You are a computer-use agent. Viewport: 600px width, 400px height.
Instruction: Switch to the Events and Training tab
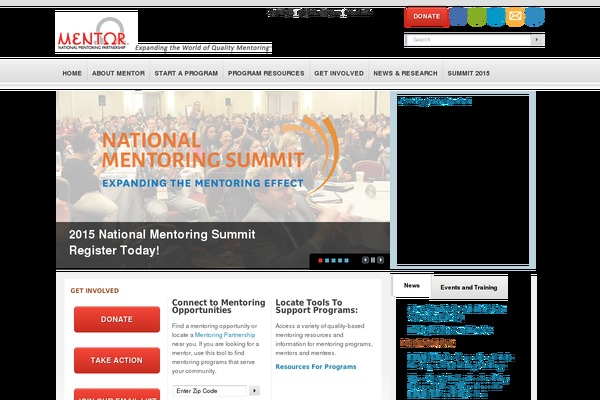(469, 287)
